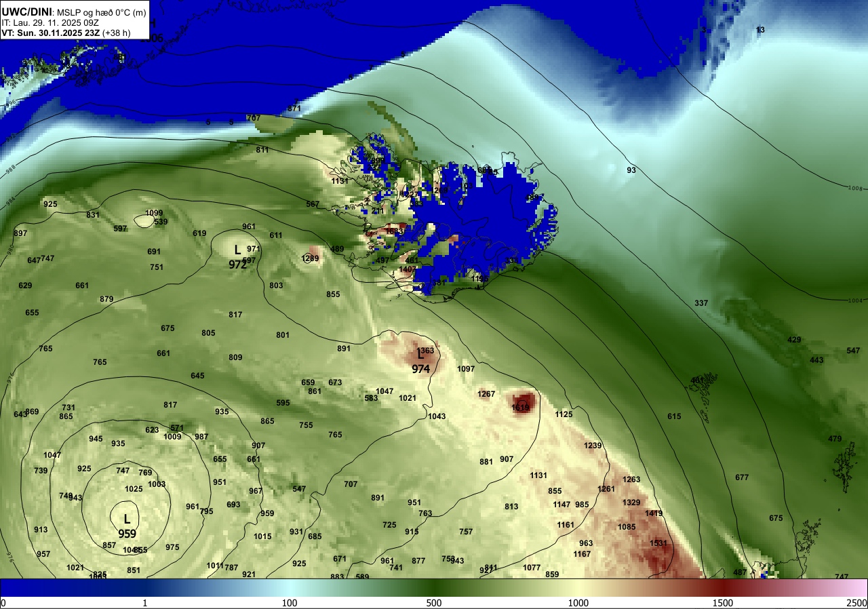Click the height value 677
868x609 pixels.
pos(742,477)
